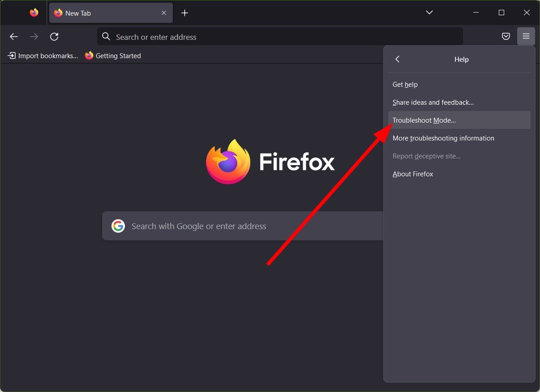This screenshot has height=392, width=540.
Task: Open Firefox View pinned tab icon
Action: point(34,13)
